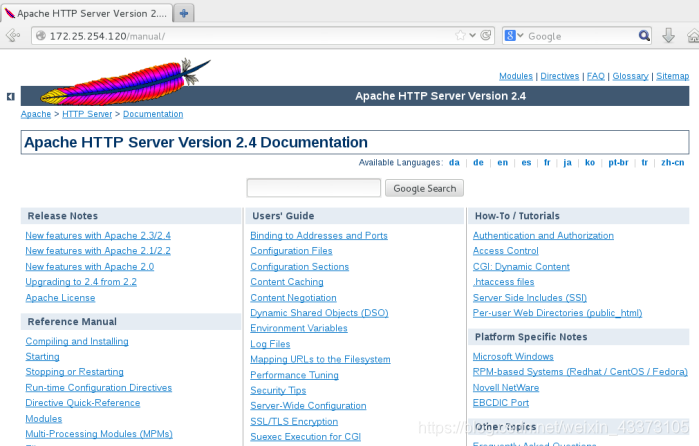699x446 pixels.
Task: Click the documentation search text field
Action: click(314, 188)
